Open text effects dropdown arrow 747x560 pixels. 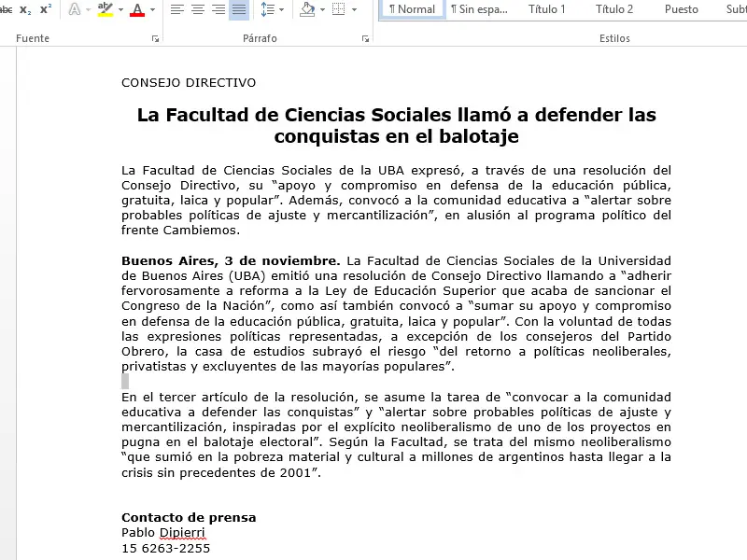coord(88,9)
